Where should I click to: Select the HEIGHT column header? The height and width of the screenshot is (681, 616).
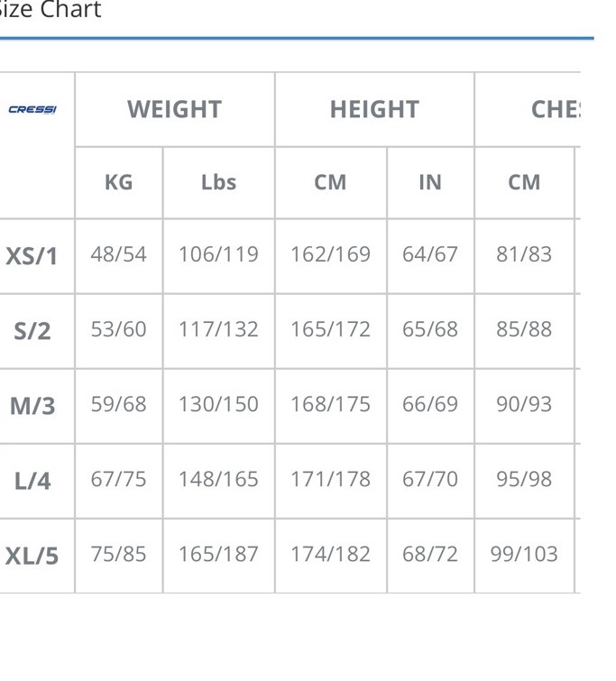[x=374, y=109]
